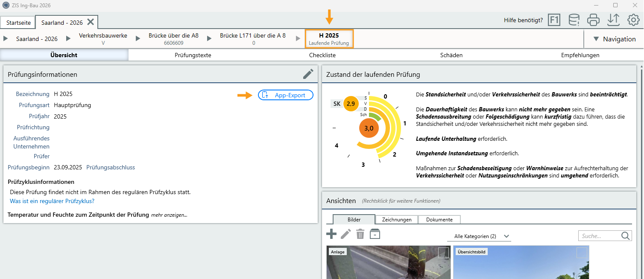The height and width of the screenshot is (279, 644).
Task: Open the Checkliste tab
Action: [x=322, y=55]
